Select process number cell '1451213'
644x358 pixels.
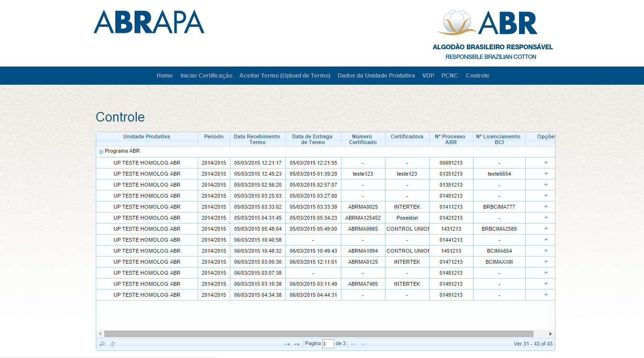[x=451, y=251]
